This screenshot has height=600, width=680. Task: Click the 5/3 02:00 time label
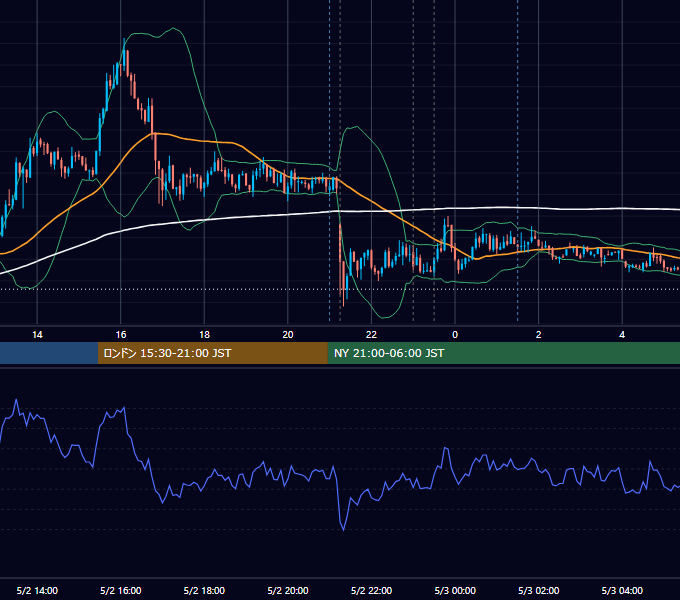coord(539,590)
